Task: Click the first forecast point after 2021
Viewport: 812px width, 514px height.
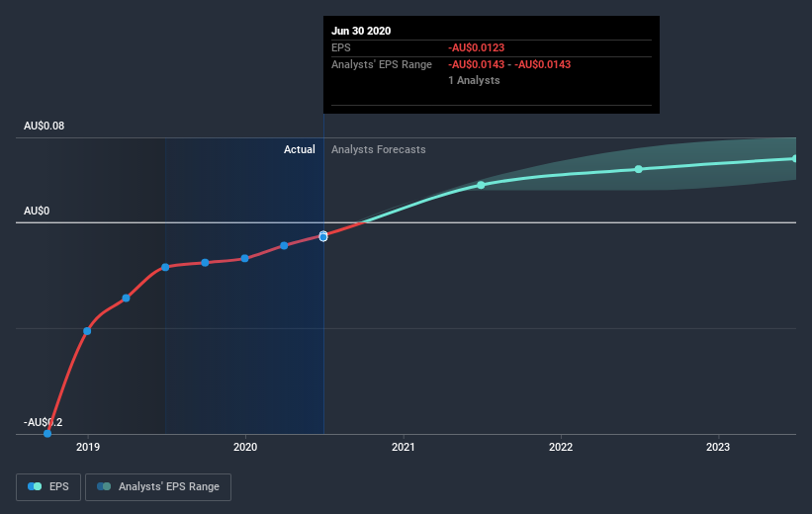Action: 481,185
